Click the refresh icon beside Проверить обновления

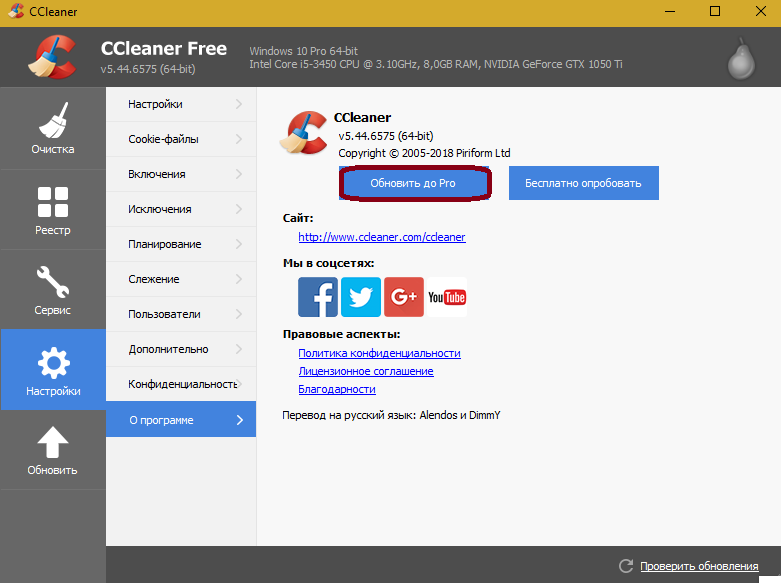(x=626, y=566)
